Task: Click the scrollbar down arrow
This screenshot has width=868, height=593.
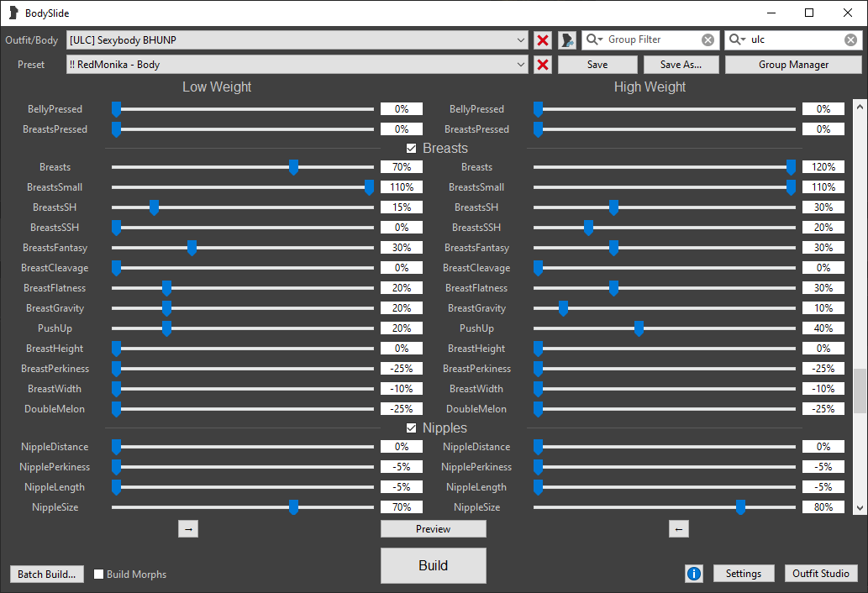Action: [x=859, y=508]
